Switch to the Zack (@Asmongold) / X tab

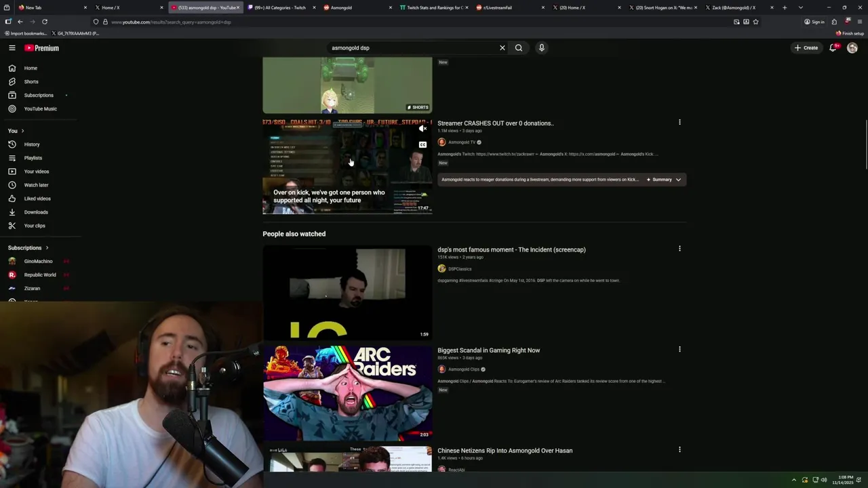click(738, 7)
